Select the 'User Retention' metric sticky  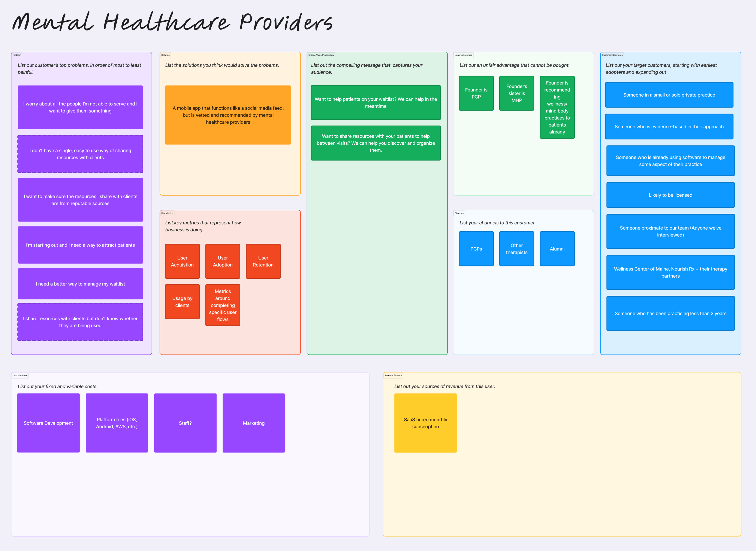263,261
